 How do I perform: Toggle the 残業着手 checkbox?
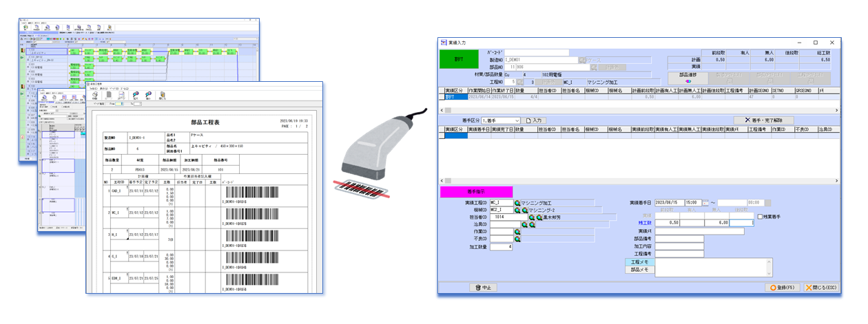click(761, 217)
